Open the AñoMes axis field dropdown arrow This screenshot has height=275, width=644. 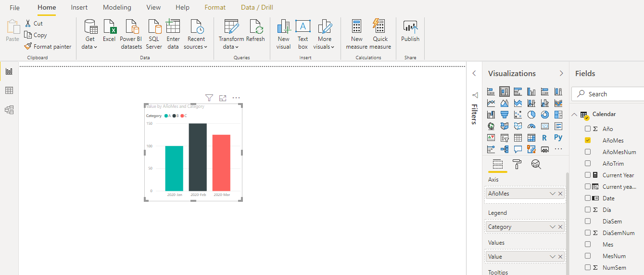553,194
